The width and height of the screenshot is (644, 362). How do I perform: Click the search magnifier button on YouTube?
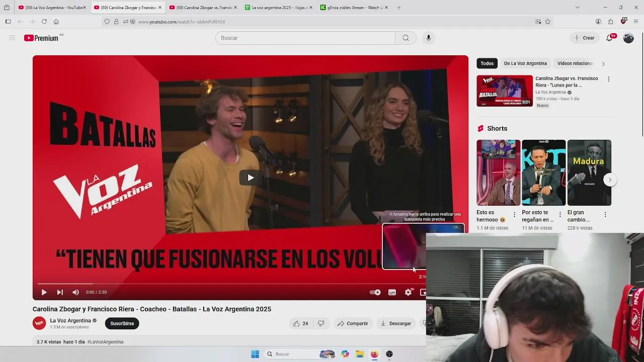pyautogui.click(x=406, y=38)
